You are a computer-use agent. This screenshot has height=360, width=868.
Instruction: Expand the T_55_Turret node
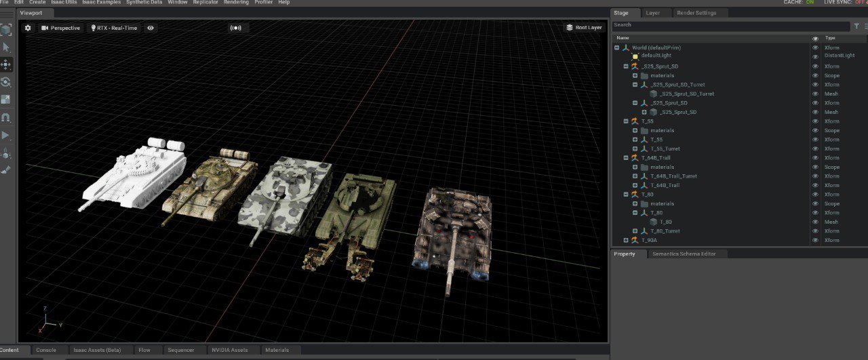click(635, 148)
